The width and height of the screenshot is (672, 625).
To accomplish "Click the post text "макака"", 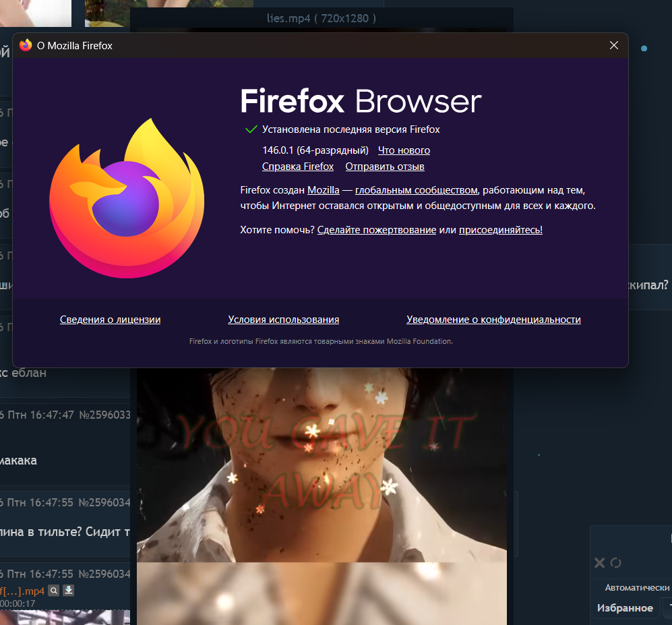I will coord(18,460).
